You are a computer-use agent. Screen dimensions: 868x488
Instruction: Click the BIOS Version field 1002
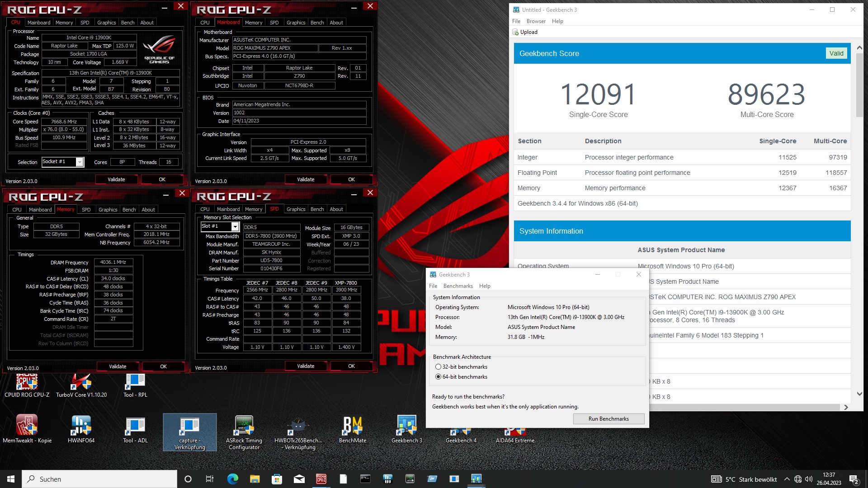click(x=299, y=113)
